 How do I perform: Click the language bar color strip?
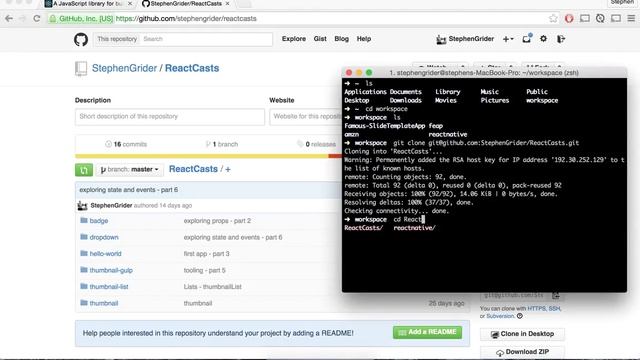point(208,156)
